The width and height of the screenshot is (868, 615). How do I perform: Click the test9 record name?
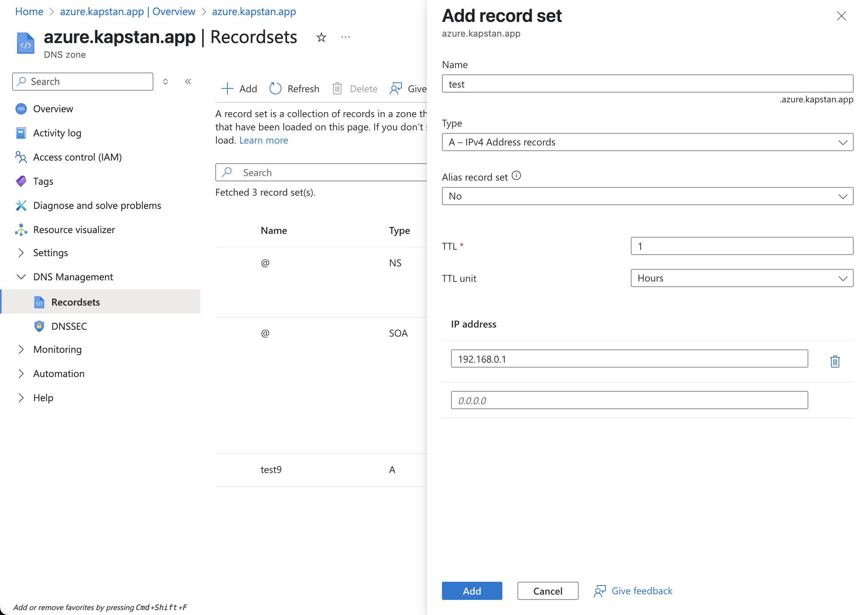271,470
